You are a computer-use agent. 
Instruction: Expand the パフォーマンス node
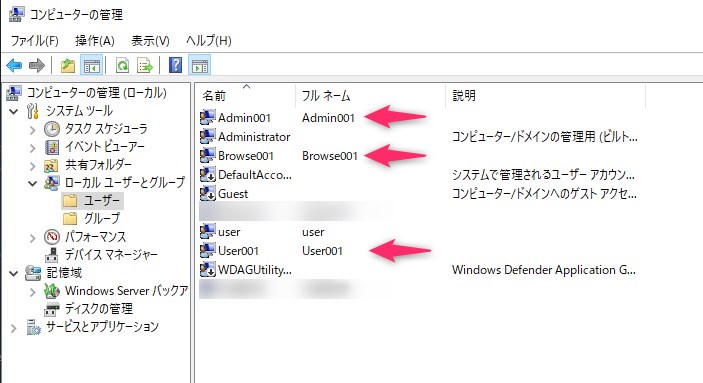(32, 238)
